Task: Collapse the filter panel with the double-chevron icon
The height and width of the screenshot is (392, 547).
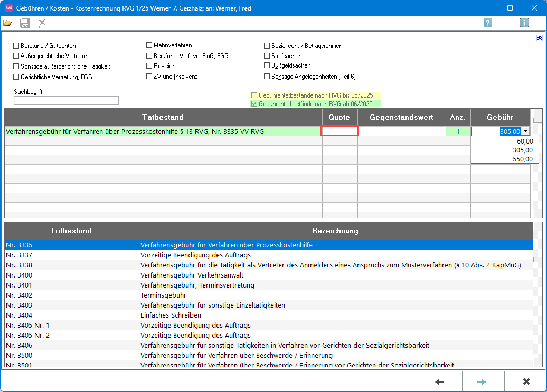Action: point(539,38)
